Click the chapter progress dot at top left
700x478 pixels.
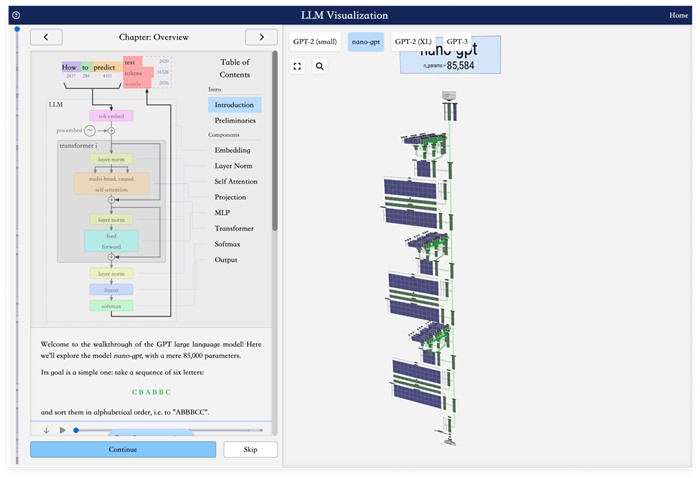click(x=17, y=29)
